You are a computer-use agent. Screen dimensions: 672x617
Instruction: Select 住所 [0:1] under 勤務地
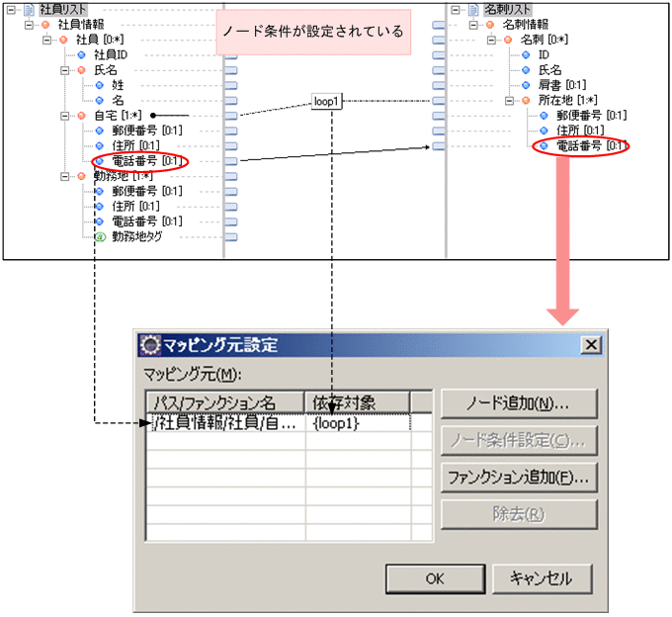pyautogui.click(x=135, y=207)
